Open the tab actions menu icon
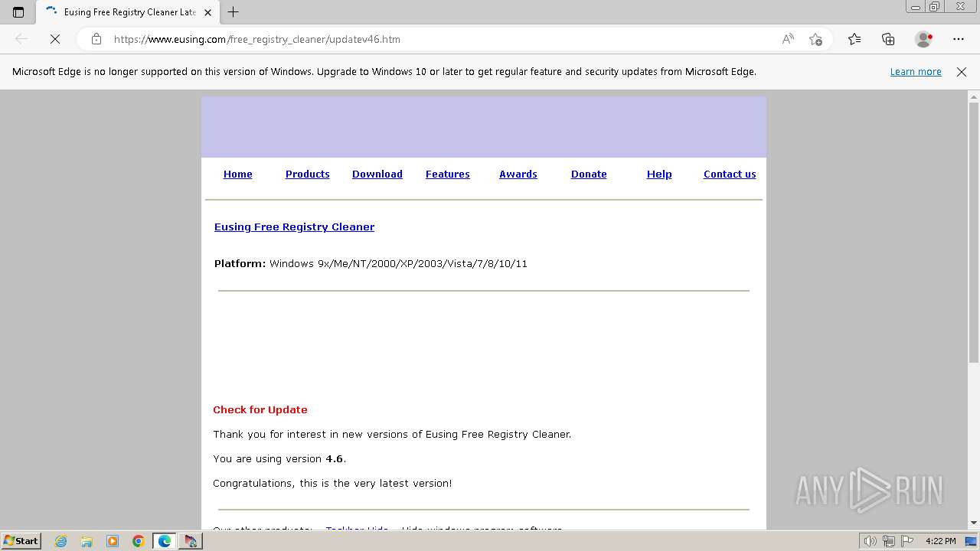Viewport: 980px width, 551px height. coord(18,12)
